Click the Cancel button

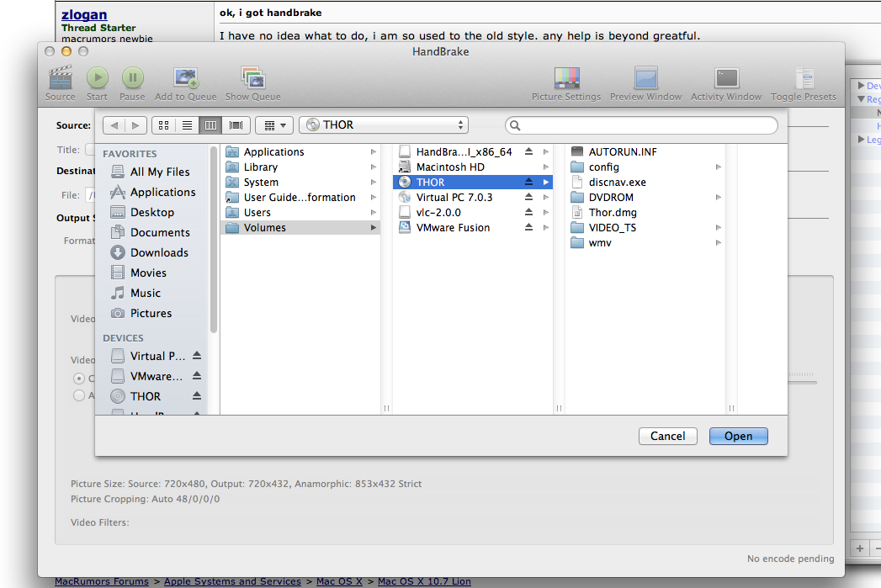667,436
